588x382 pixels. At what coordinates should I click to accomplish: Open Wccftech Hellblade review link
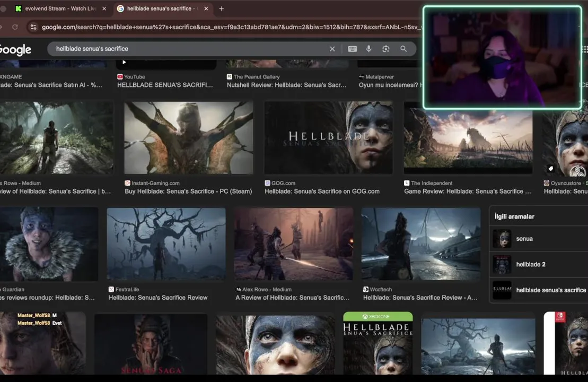[x=420, y=298]
